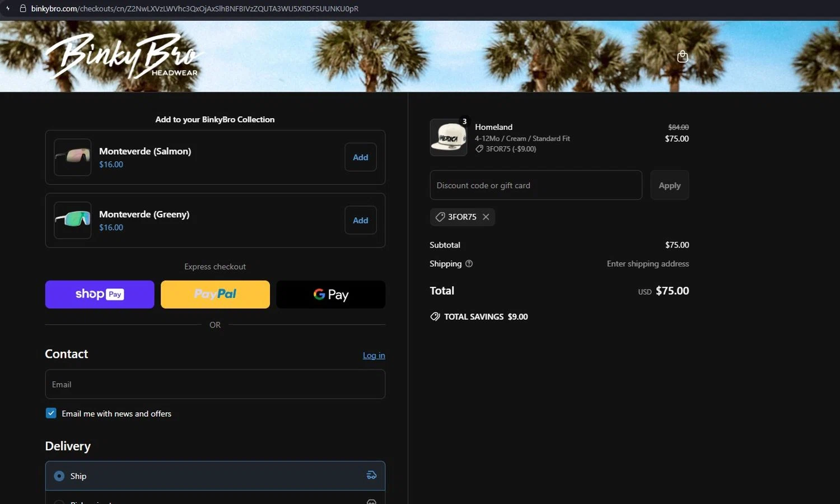Click the total savings tag icon
Image resolution: width=840 pixels, height=504 pixels.
click(435, 316)
